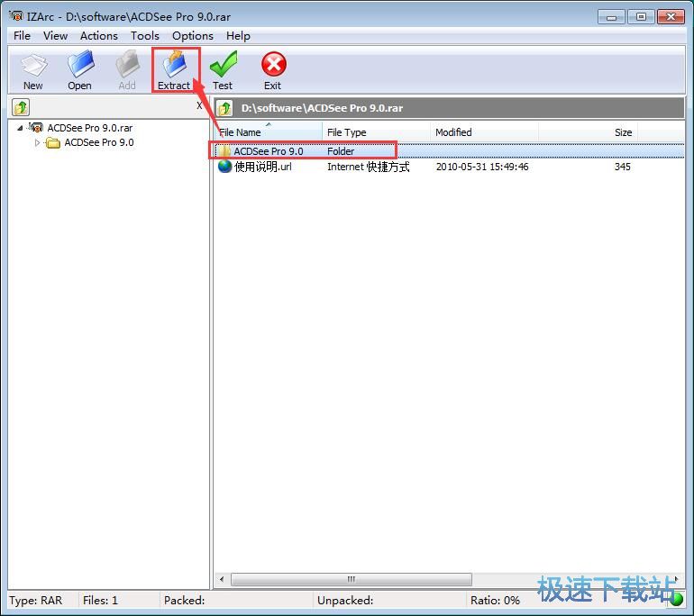Select the 使用说明.url file row
This screenshot has width=694, height=616.
coord(449,167)
